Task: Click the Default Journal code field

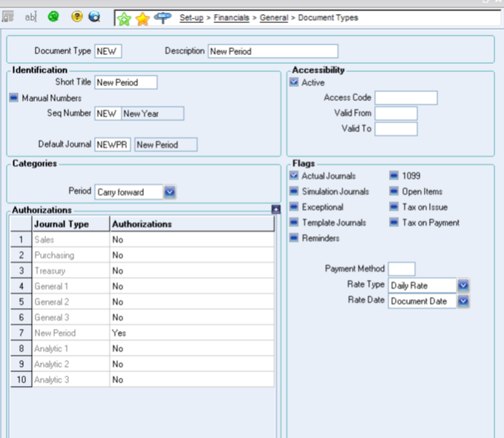Action: click(113, 145)
